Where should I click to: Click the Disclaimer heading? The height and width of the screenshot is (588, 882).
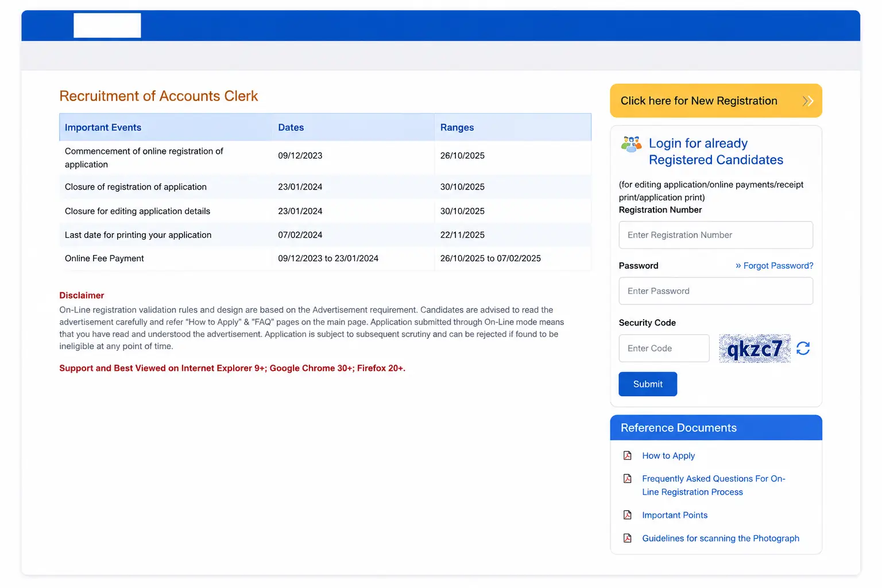coord(82,295)
